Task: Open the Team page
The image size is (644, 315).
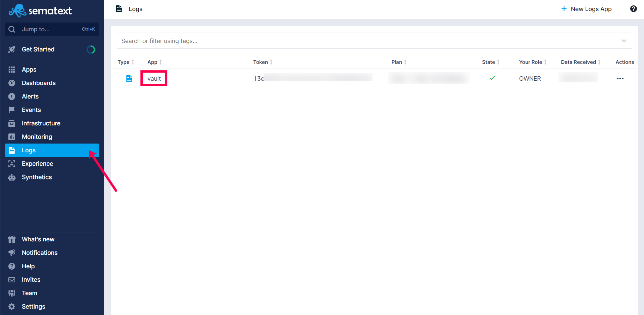Action: point(30,293)
